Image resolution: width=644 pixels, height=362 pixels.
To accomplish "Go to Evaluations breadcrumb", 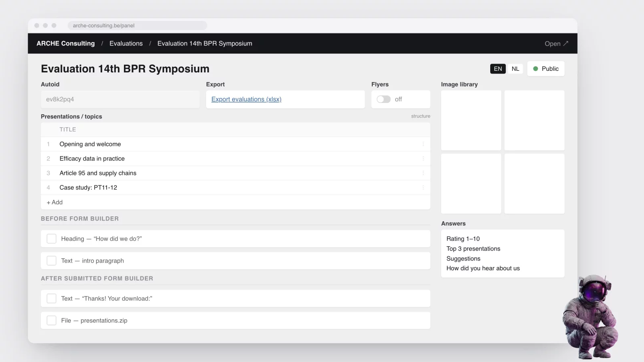I will pos(126,43).
